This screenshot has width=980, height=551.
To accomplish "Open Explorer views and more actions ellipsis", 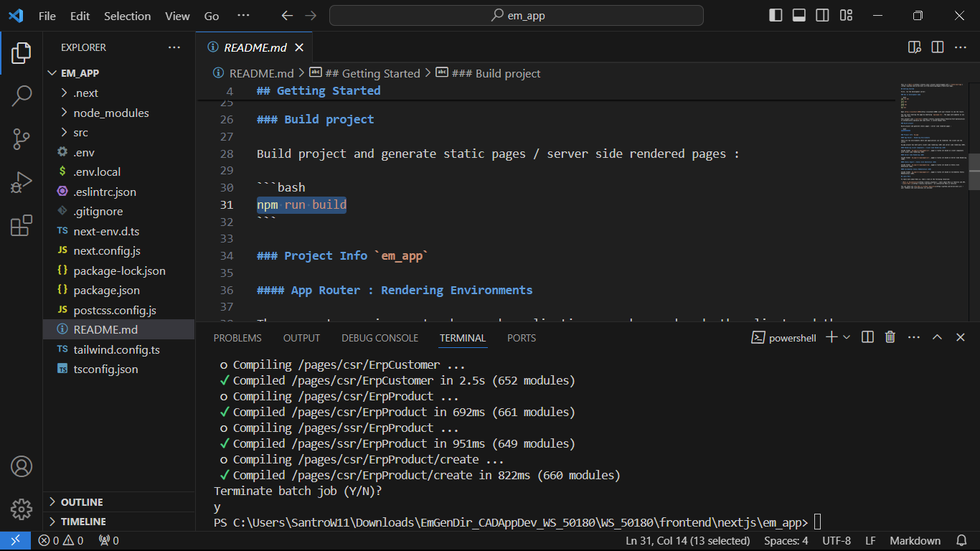I will point(174,47).
